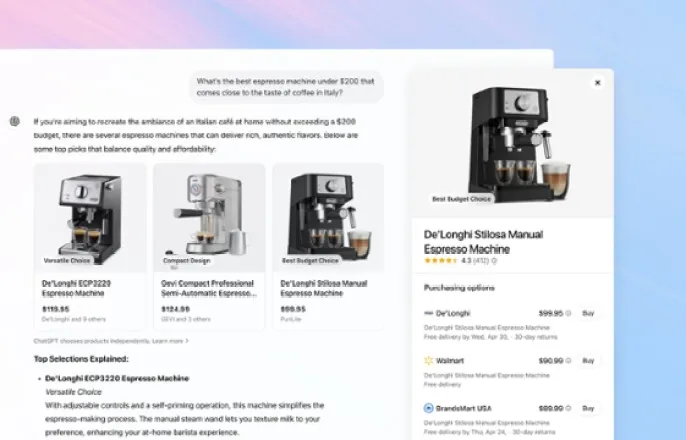Click info icon next to 4.3 rating
Image resolution: width=686 pixels, height=440 pixels.
click(x=494, y=261)
